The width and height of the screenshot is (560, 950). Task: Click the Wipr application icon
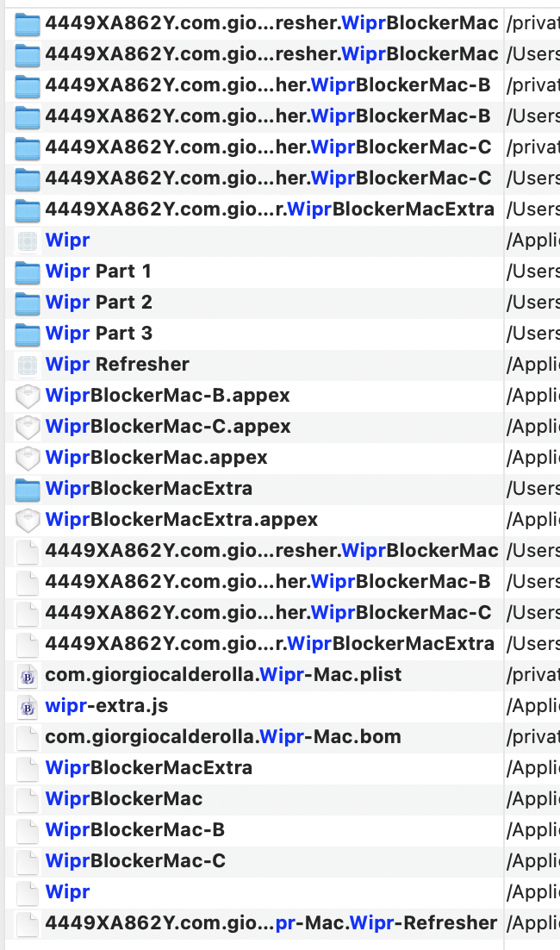coord(28,241)
